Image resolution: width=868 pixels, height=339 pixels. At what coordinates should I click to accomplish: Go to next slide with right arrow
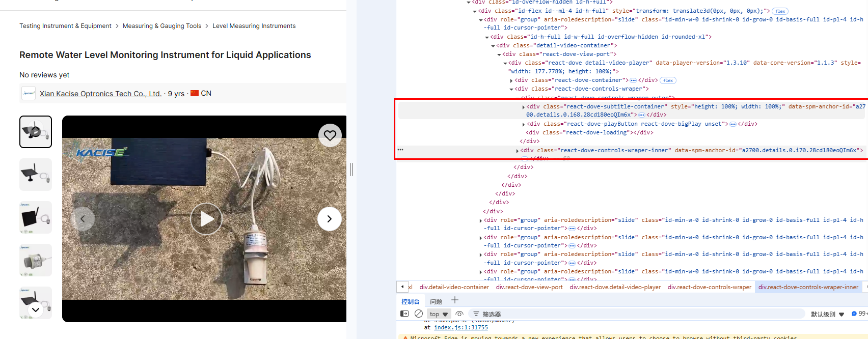(x=329, y=219)
